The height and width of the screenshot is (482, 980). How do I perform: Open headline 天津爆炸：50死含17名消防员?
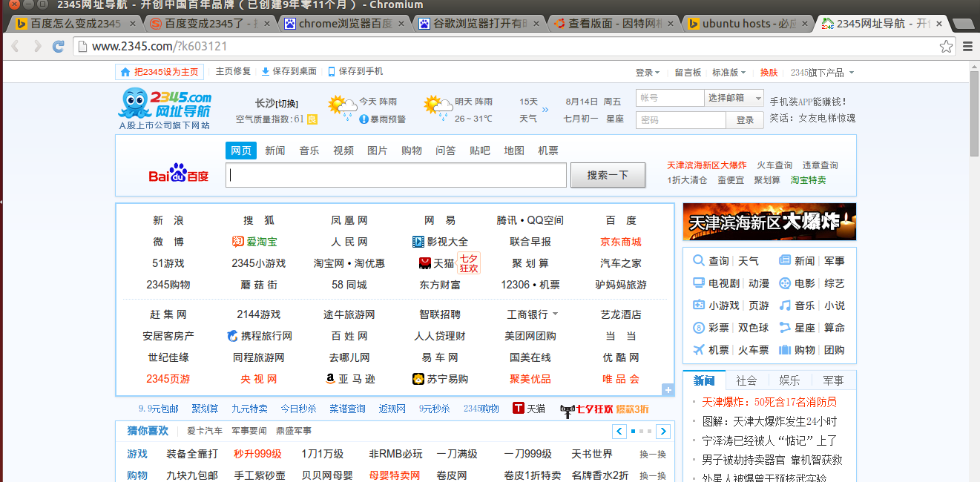[770, 402]
